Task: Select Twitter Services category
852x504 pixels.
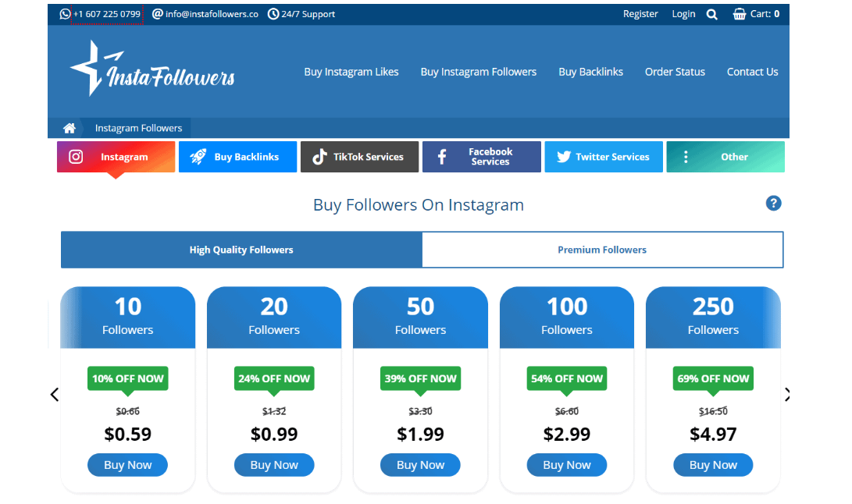Action: [x=604, y=157]
